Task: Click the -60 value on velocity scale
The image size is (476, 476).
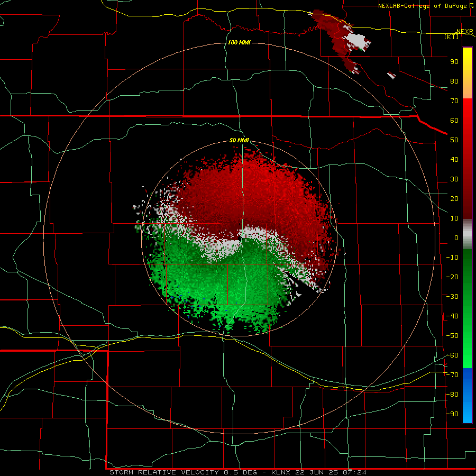Action: coord(452,355)
